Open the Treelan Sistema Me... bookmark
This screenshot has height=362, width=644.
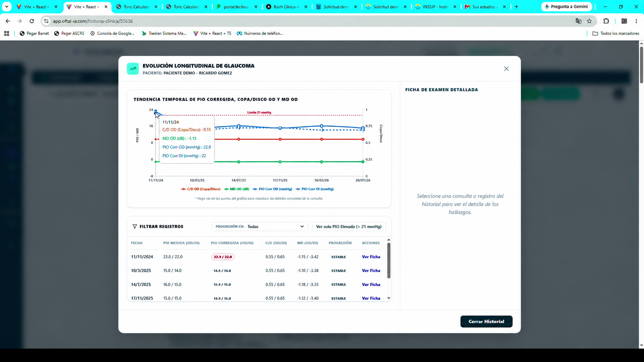(x=164, y=33)
